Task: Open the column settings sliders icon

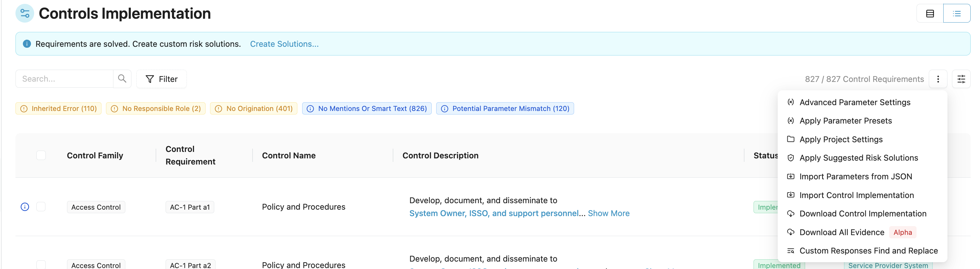Action: [961, 79]
